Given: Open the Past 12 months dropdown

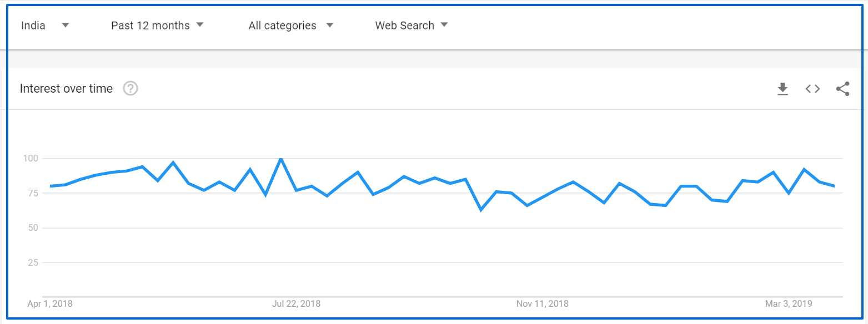Looking at the screenshot, I should (158, 26).
